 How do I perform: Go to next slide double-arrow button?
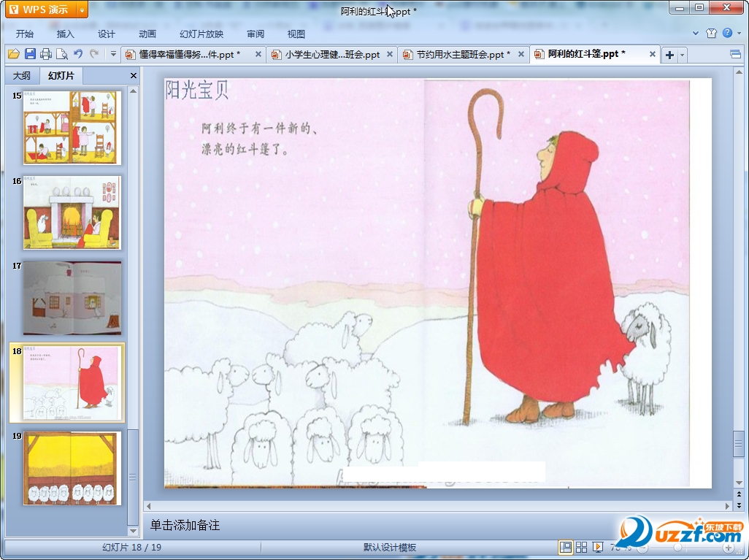739,505
